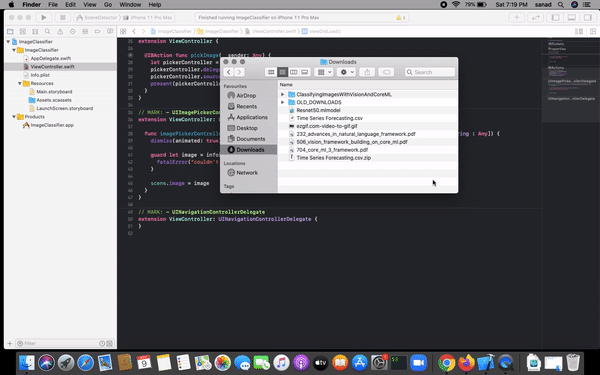The height and width of the screenshot is (375, 600).
Task: Open Safari from the Dock
Action: click(85, 363)
